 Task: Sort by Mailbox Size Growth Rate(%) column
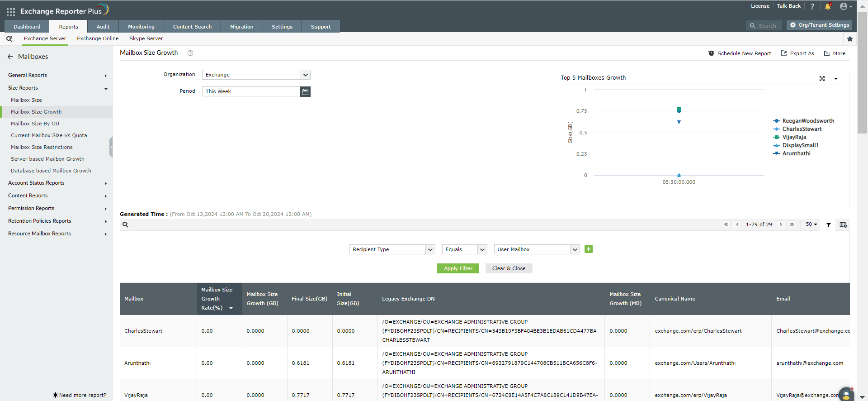(x=219, y=299)
